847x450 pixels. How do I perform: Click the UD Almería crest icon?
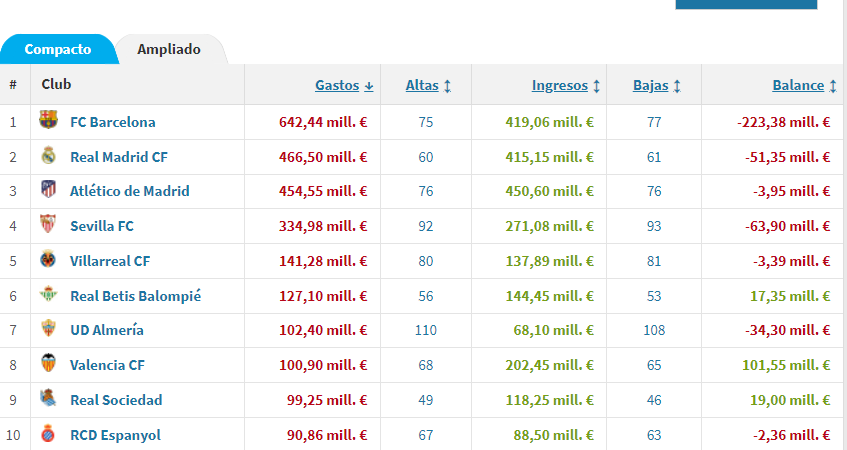(48, 328)
